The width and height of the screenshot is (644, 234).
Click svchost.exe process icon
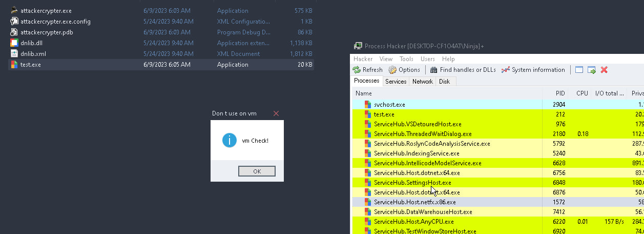367,105
